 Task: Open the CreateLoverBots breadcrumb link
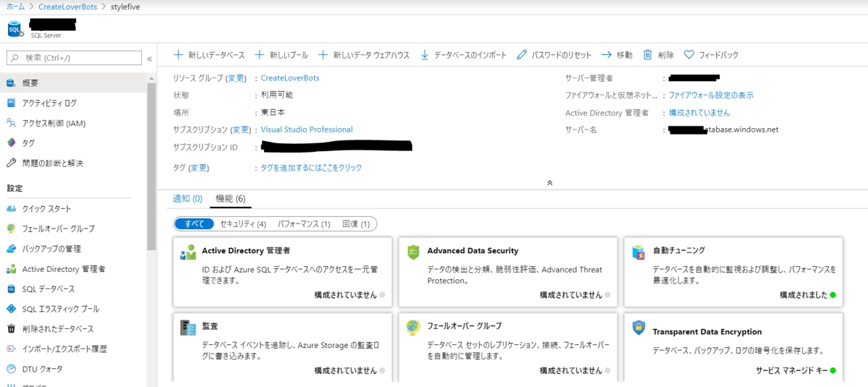tap(69, 6)
